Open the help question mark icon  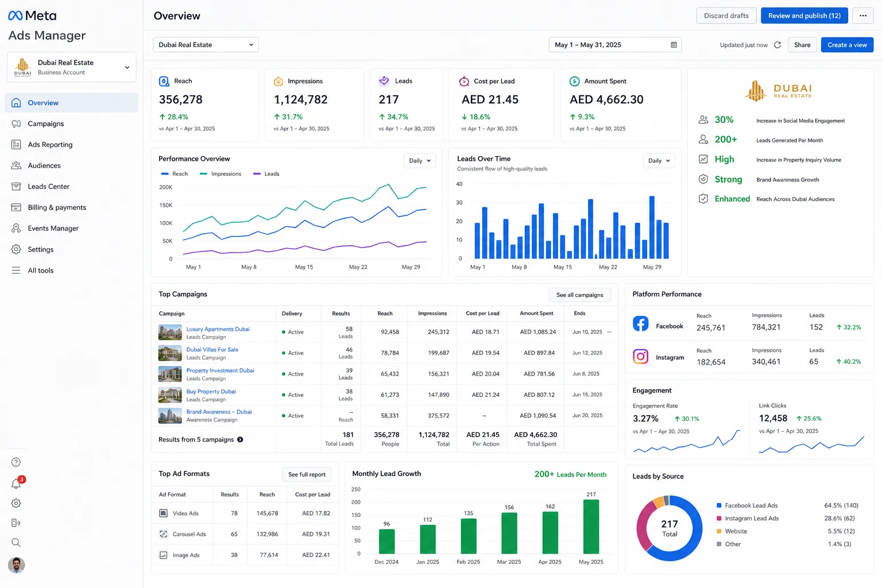(x=16, y=462)
